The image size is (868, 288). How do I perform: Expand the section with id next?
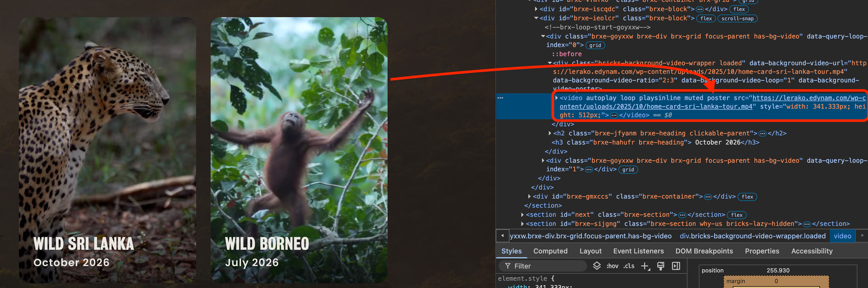coord(523,215)
